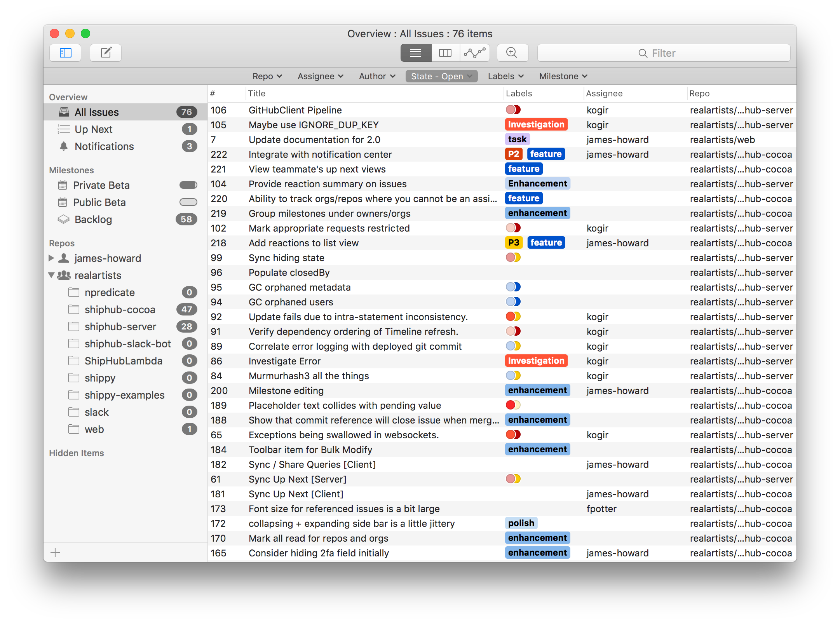
Task: Open the Assignee filter dropdown
Action: pos(321,76)
